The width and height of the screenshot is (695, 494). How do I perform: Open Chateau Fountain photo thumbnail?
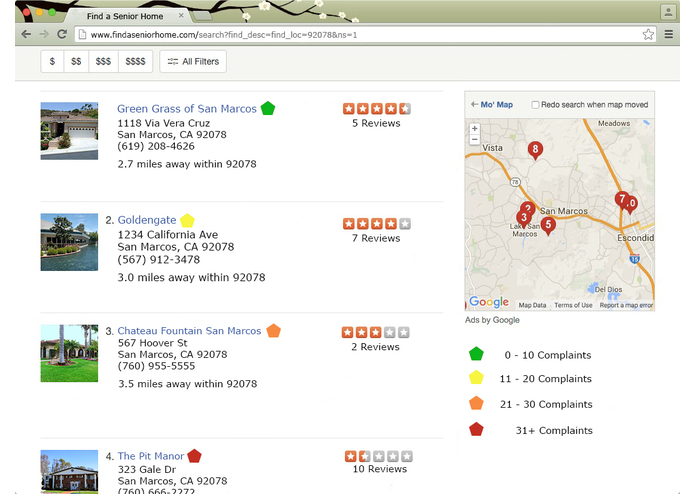pos(69,353)
